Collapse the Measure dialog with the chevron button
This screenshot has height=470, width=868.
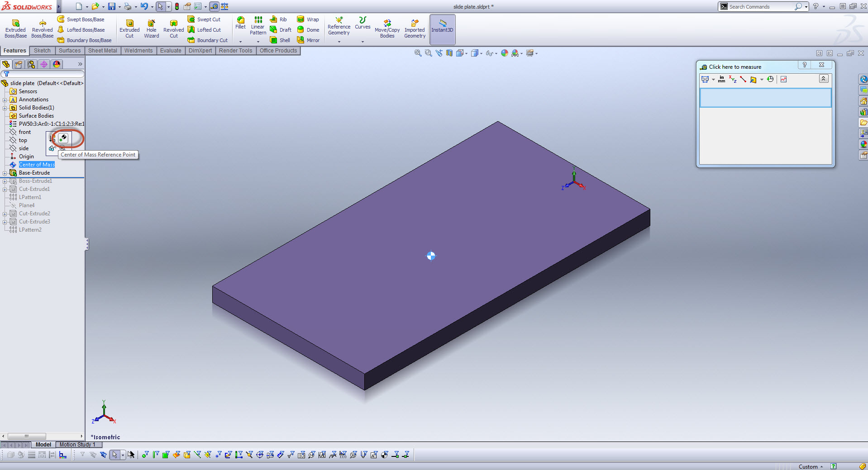coord(824,79)
